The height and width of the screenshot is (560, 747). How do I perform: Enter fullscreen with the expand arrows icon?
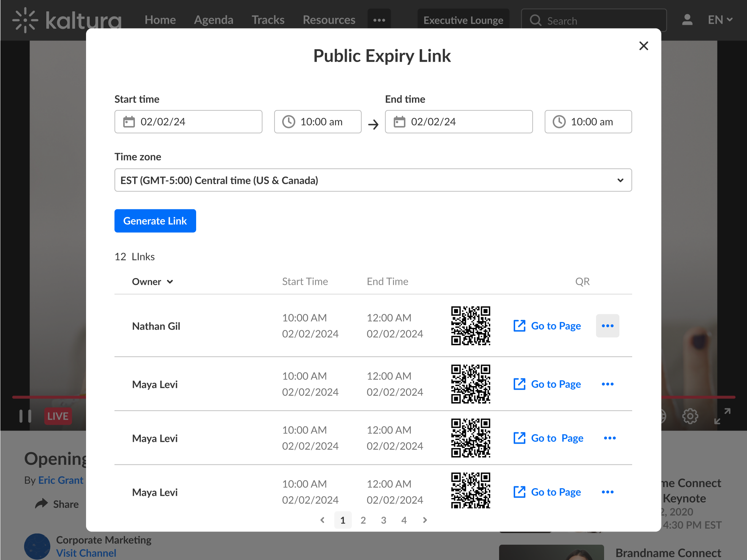coord(722,416)
